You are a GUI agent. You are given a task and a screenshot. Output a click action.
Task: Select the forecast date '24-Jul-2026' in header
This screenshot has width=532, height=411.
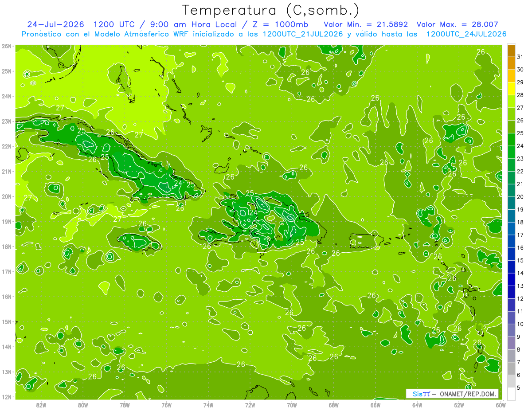[55, 24]
